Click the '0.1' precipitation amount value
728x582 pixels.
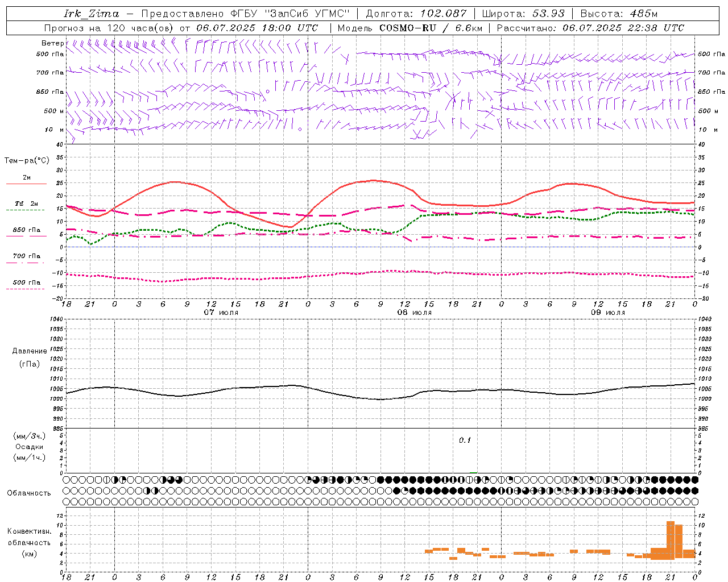465,440
